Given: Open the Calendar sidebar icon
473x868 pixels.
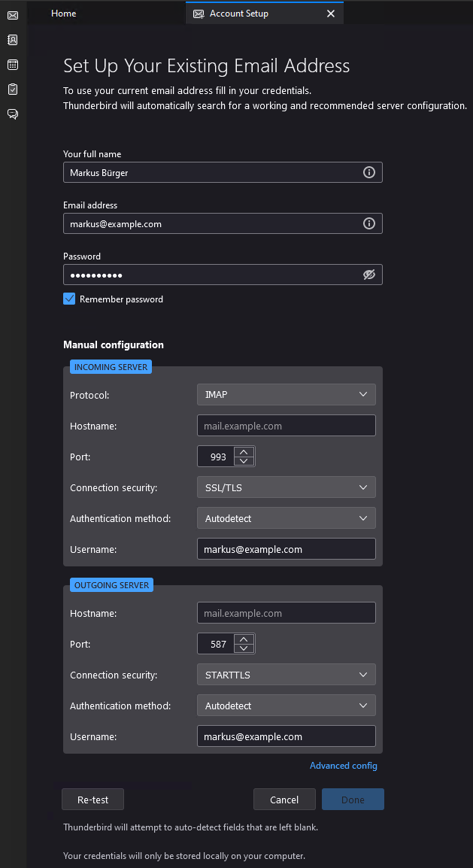Looking at the screenshot, I should click(13, 65).
